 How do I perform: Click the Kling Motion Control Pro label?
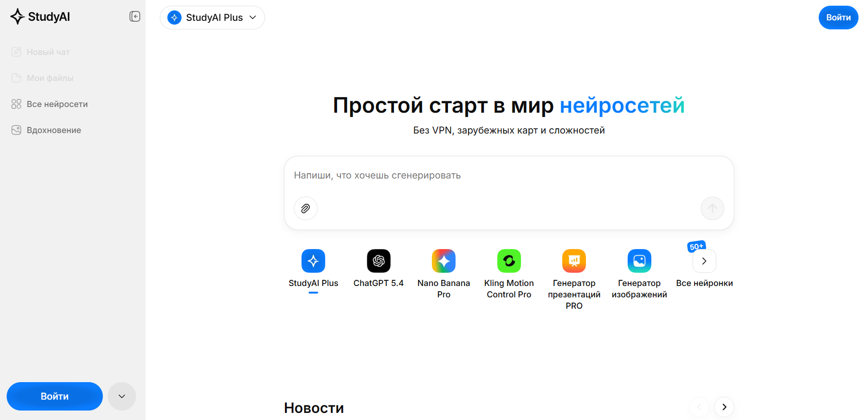(509, 289)
